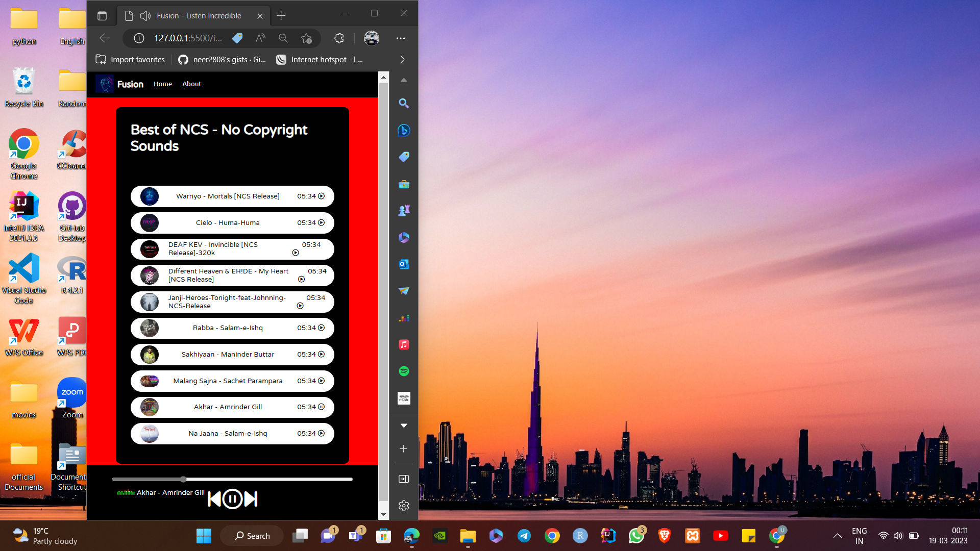Expand more favorites bar items
This screenshot has width=980, height=551.
402,60
